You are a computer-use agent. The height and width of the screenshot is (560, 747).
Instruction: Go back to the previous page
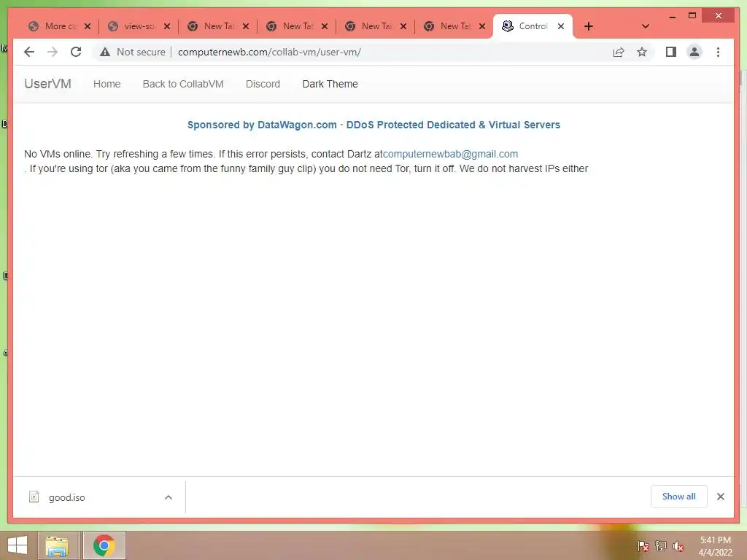pyautogui.click(x=29, y=52)
